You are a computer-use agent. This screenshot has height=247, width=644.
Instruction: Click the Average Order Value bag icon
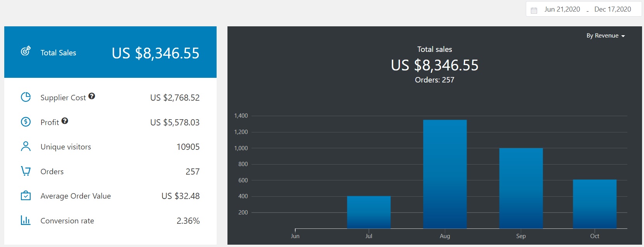pyautogui.click(x=26, y=196)
